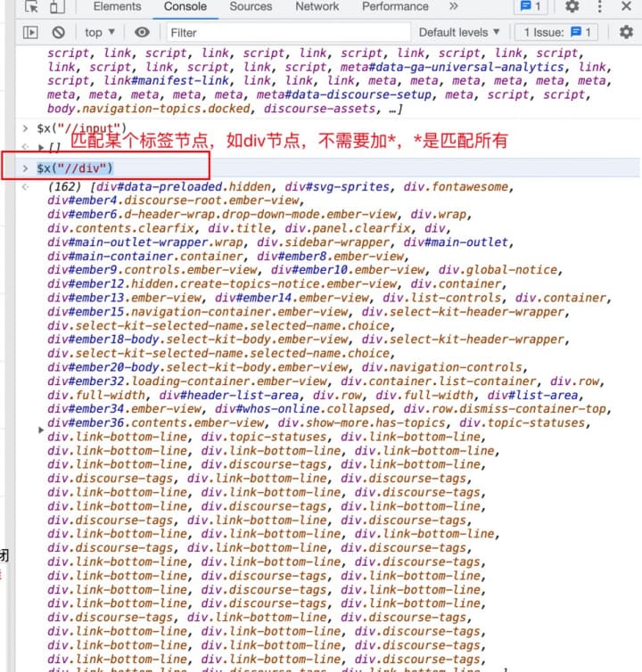Show more DevTools tabs chevron
This screenshot has height=672, width=642.
[x=454, y=6]
